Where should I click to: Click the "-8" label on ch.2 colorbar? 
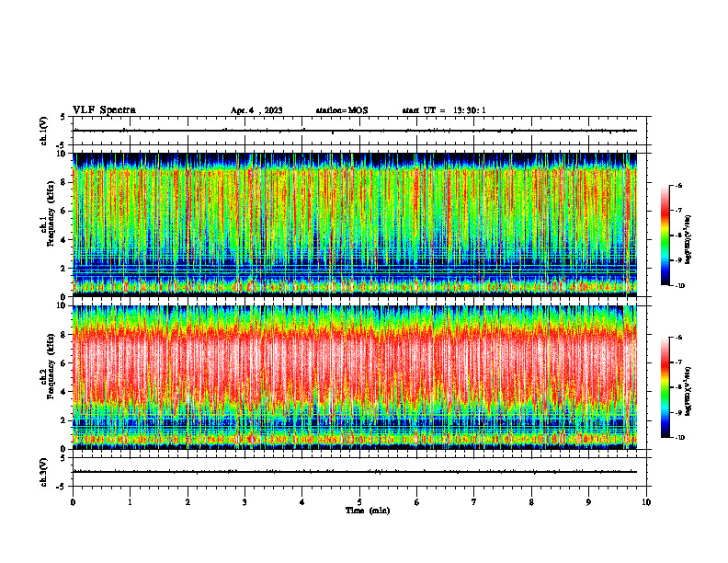coord(679,387)
